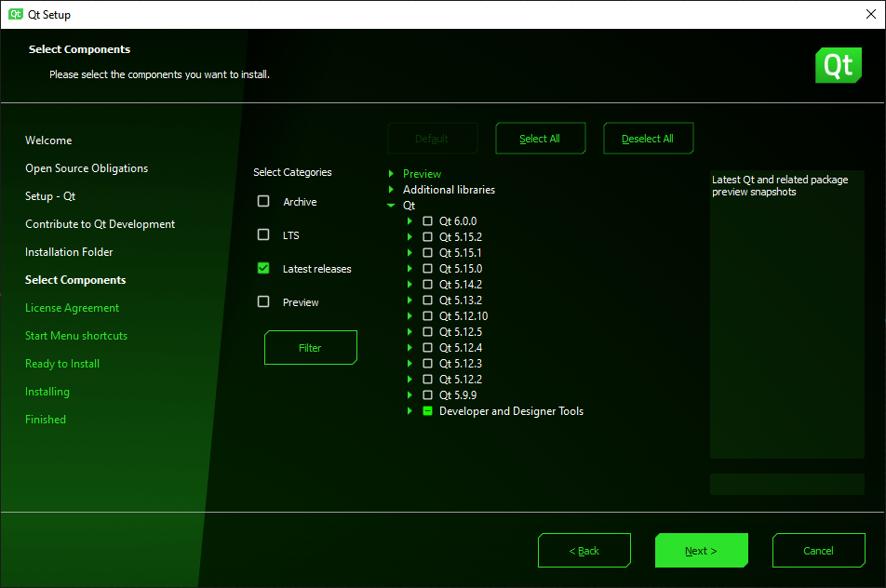The image size is (886, 588).
Task: Click the Installing step in sidebar
Action: click(x=47, y=392)
